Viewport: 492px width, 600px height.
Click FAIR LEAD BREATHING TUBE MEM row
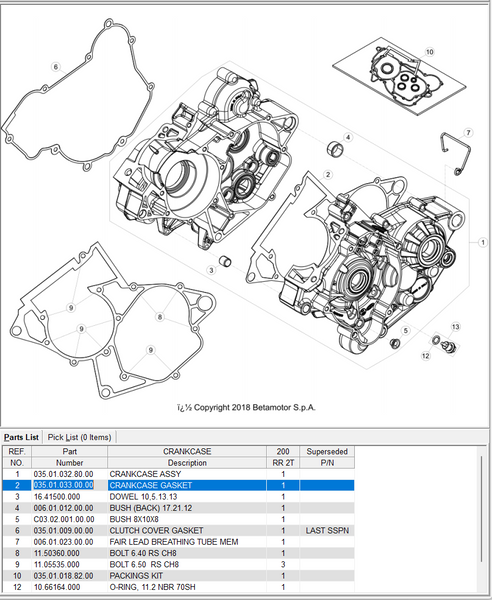178,542
